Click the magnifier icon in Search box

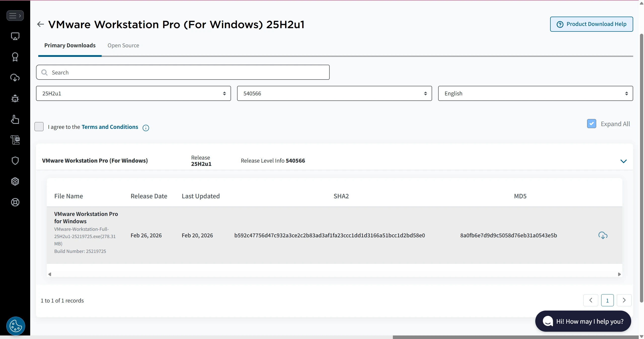(x=45, y=72)
